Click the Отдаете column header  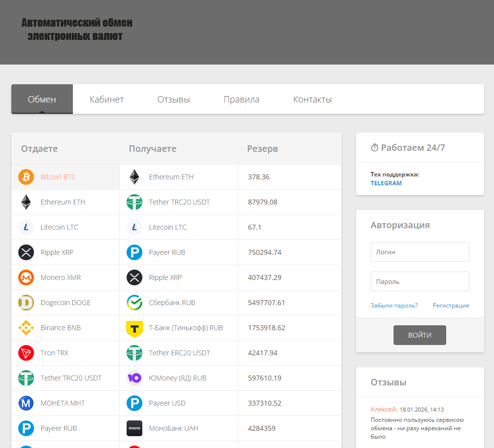coord(39,148)
